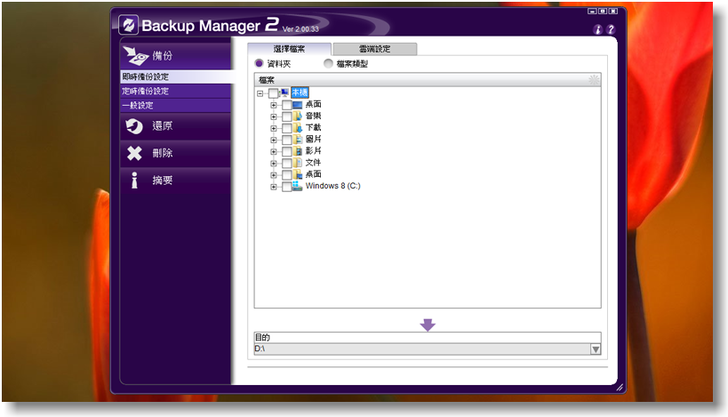This screenshot has height=417, width=728.
Task: Expand the 桌面 node above Windows 8 (C:)
Action: 273,175
